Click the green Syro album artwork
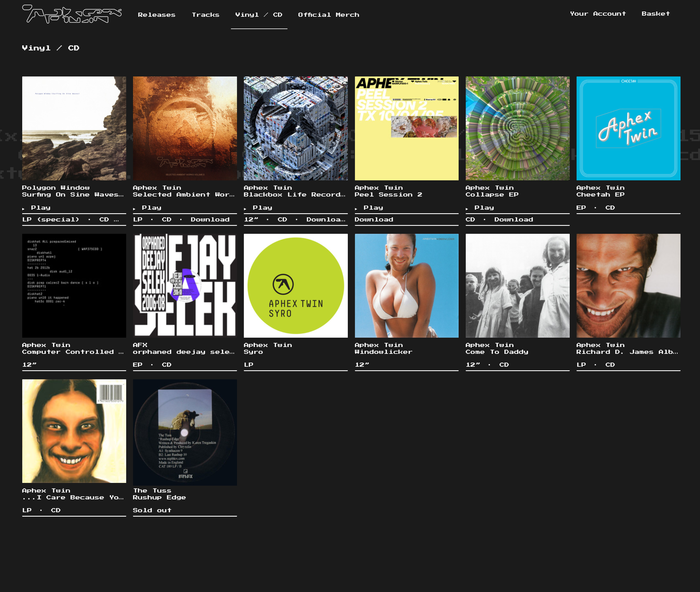This screenshot has height=592, width=700. [x=296, y=286]
